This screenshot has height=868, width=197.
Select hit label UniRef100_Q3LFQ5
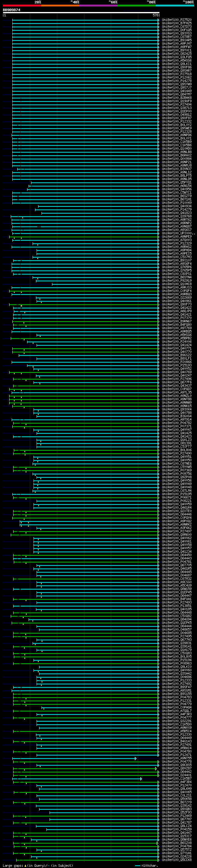(176, 57)
